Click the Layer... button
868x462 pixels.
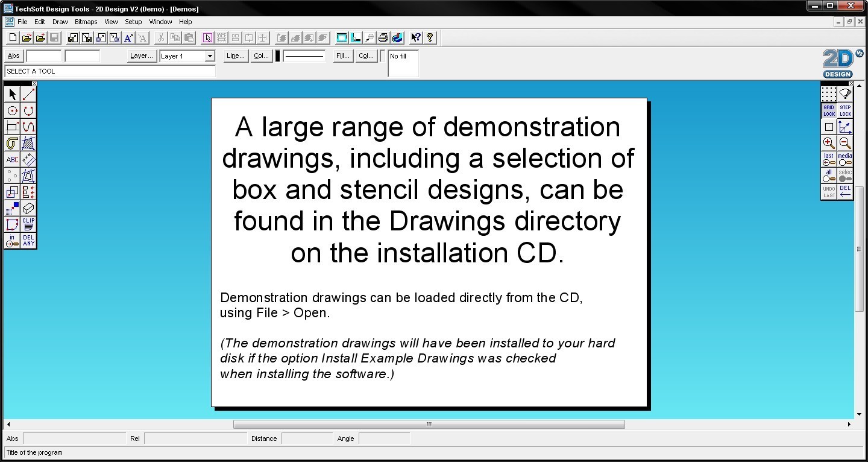tap(141, 55)
